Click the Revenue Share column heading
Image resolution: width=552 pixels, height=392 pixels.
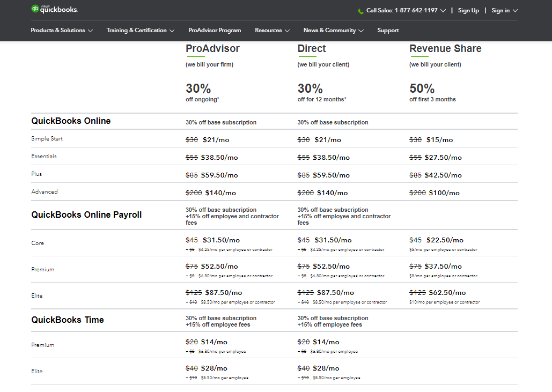click(x=445, y=49)
